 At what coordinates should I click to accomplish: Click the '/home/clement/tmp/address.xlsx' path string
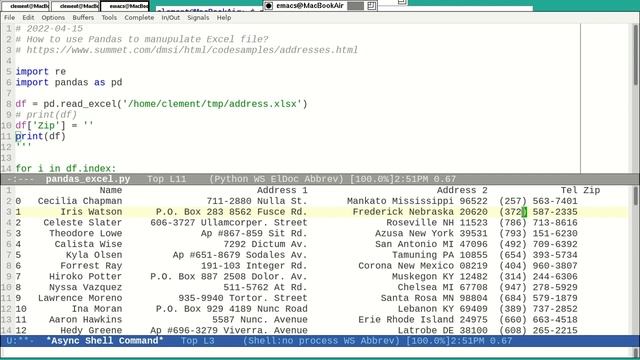click(212, 104)
